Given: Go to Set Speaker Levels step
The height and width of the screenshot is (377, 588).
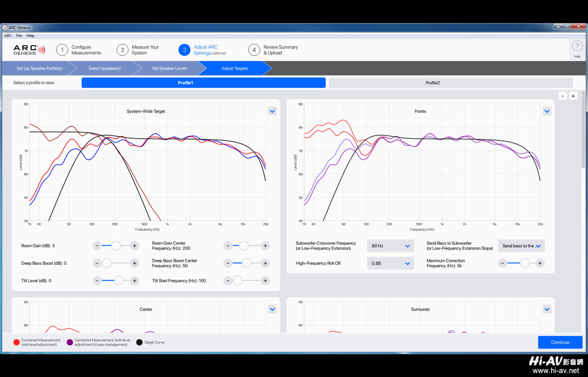Looking at the screenshot, I should (x=169, y=68).
